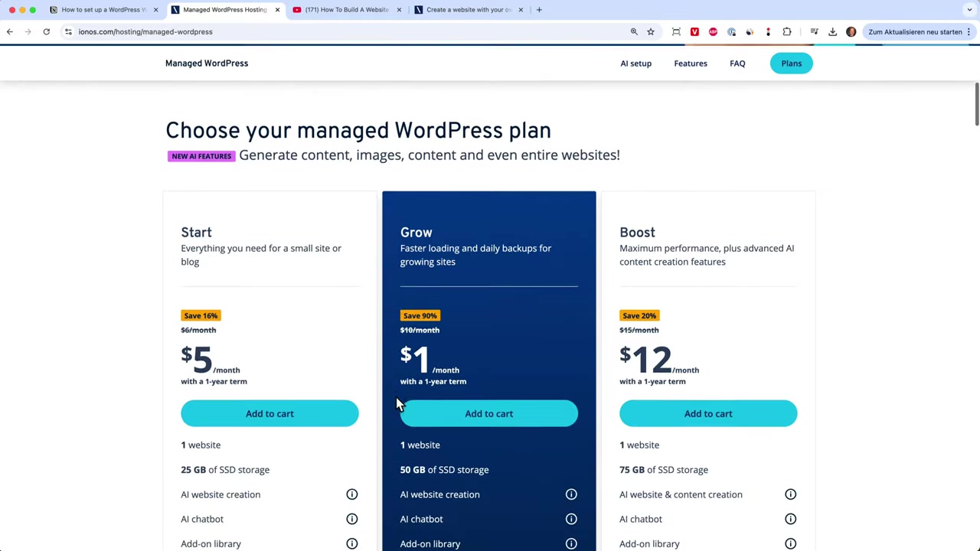Click the Grow plan heading
Image resolution: width=980 pixels, height=551 pixels.
coord(416,233)
